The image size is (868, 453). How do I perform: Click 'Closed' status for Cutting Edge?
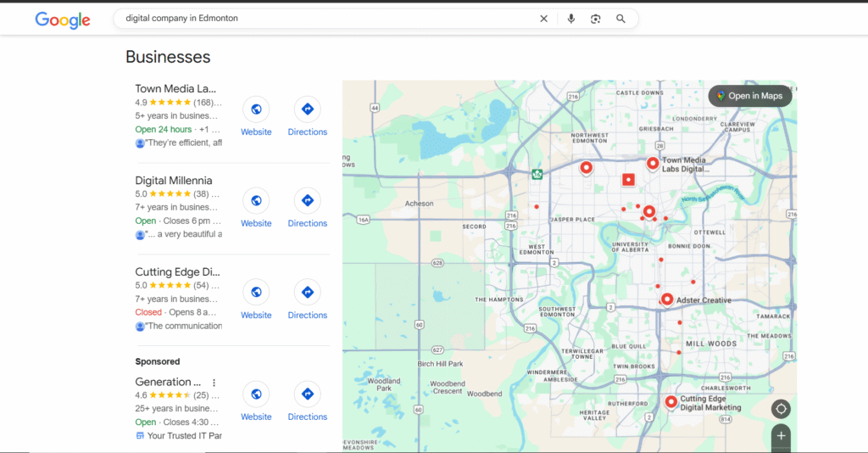[148, 312]
